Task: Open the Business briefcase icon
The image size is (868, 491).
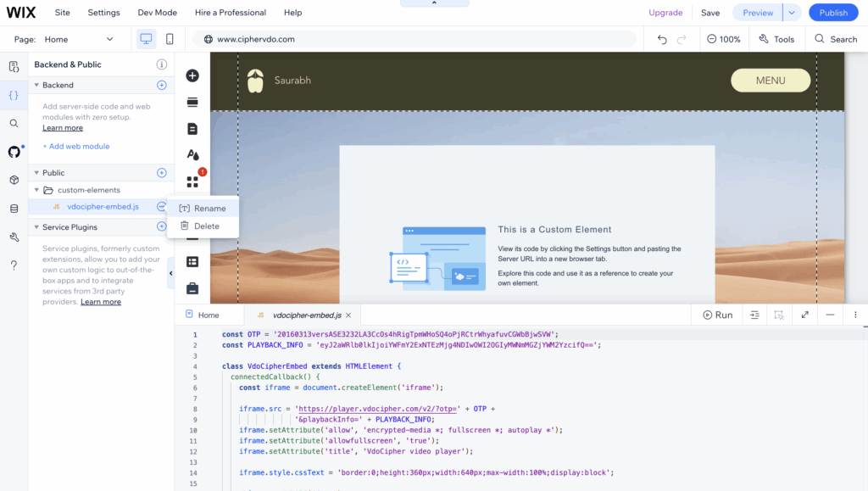Action: tap(192, 288)
